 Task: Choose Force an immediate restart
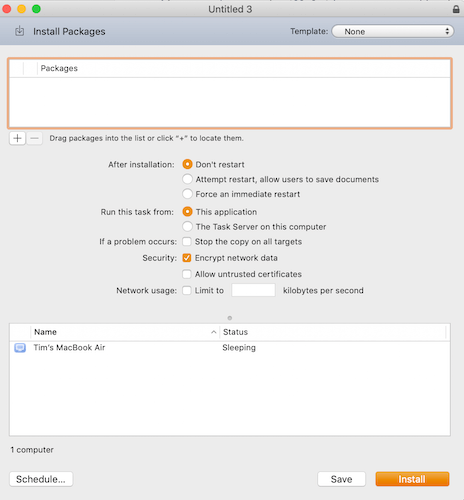[x=187, y=194]
